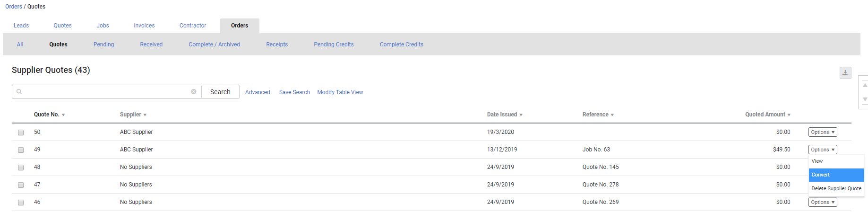
Task: Tick the checkbox for quote 48
Action: (x=21, y=168)
